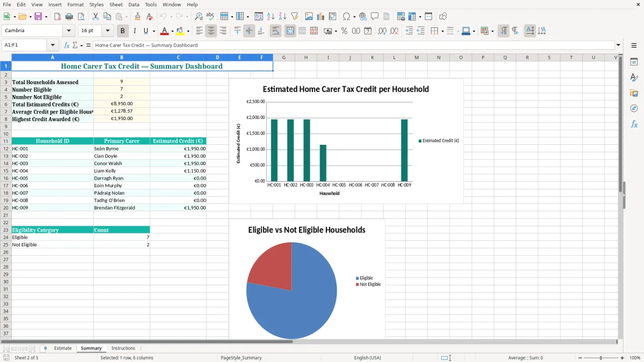Click the Export as PDF icon
This screenshot has height=362, width=644.
[57, 17]
